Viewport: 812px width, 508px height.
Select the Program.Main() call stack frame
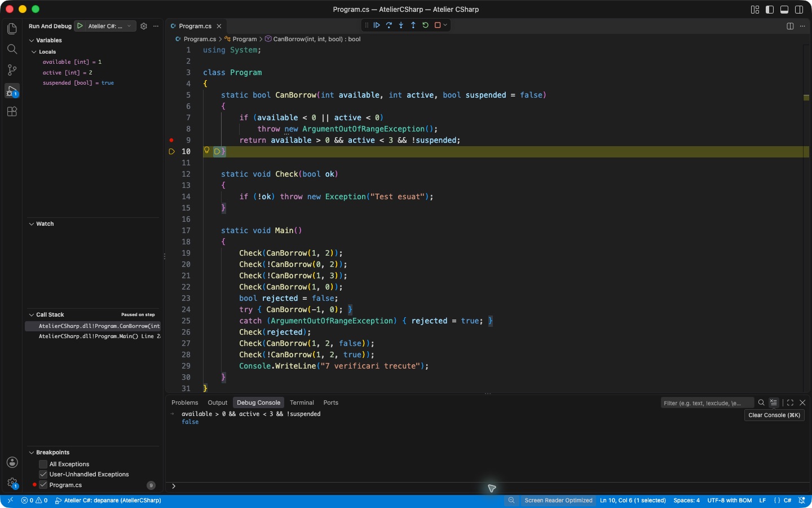pos(94,336)
